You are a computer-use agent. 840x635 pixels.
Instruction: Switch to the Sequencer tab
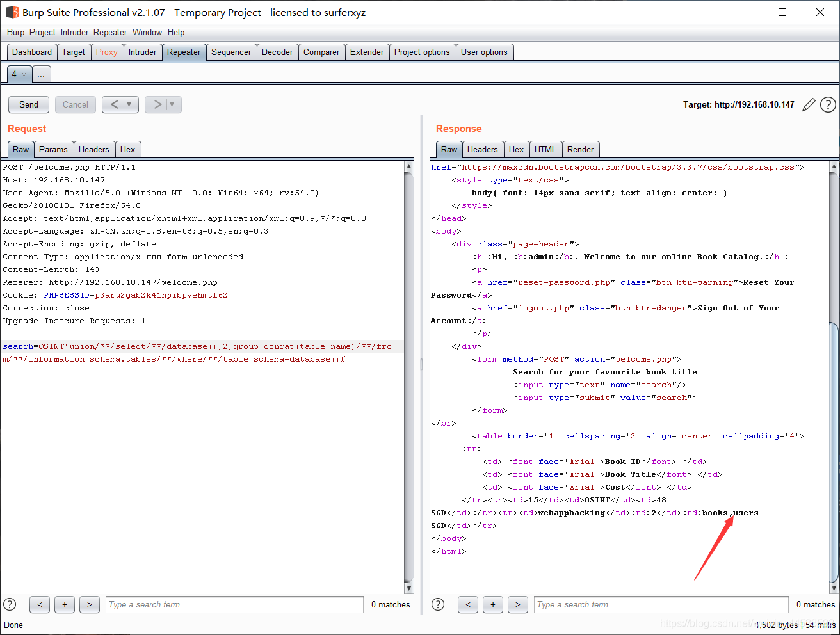231,52
